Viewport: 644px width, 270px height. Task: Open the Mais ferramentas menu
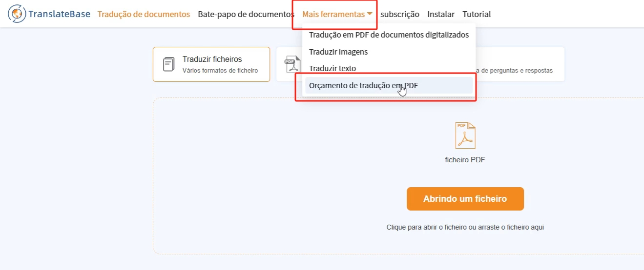pyautogui.click(x=337, y=14)
